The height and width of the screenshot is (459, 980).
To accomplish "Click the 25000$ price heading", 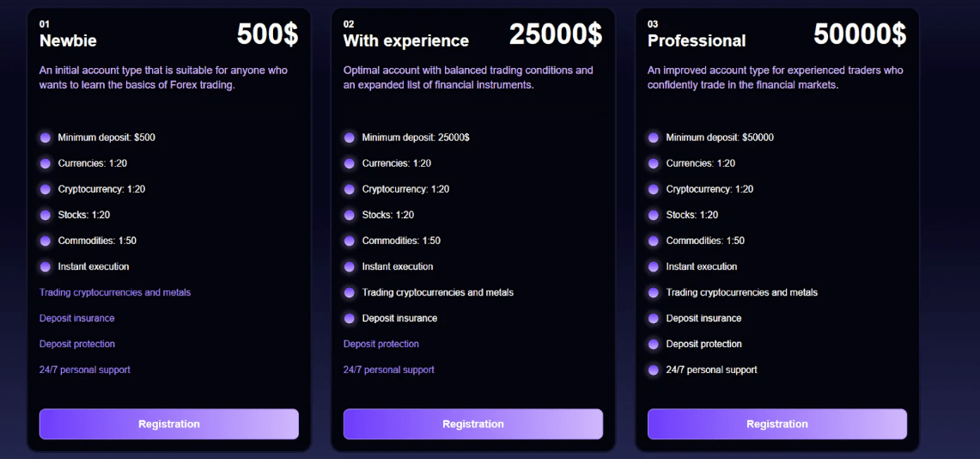I will (556, 34).
